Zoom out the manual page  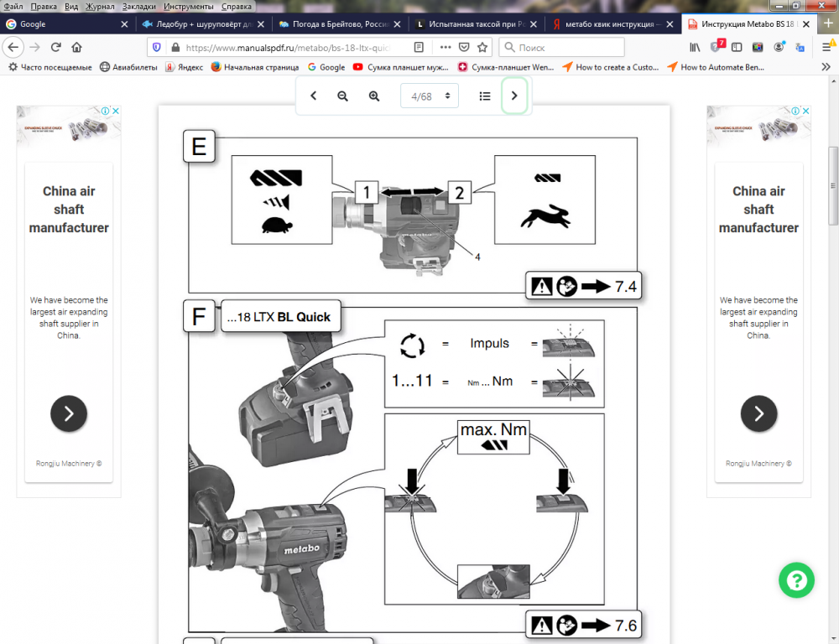342,96
